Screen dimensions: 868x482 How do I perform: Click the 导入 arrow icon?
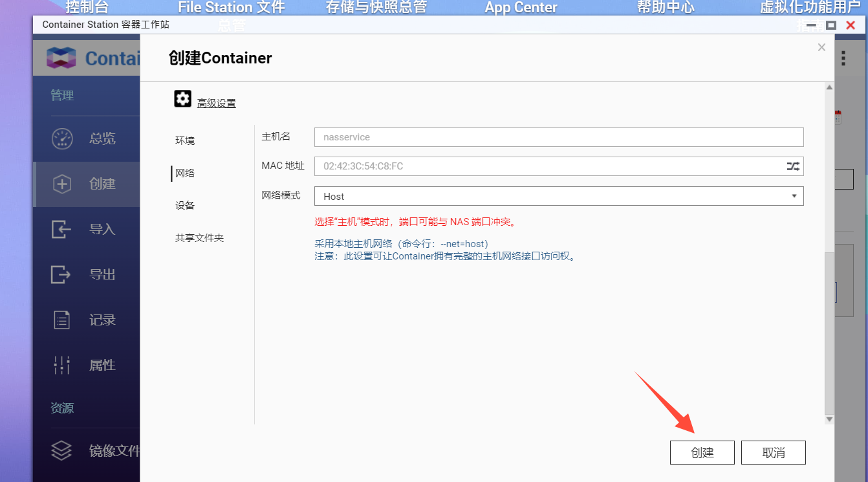click(x=61, y=229)
